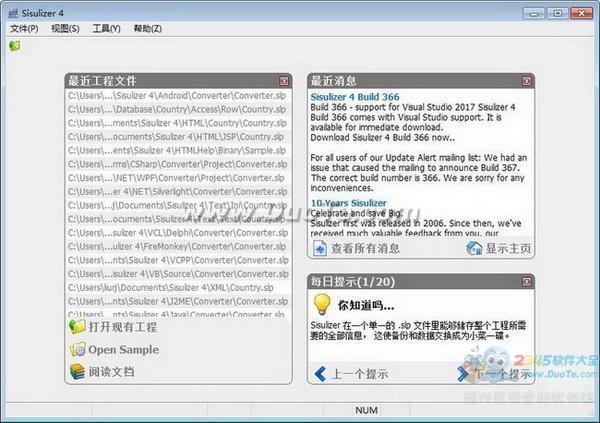The width and height of the screenshot is (600, 423).
Task: Click the 下一个提示 right arrow icon
Action: (x=463, y=374)
